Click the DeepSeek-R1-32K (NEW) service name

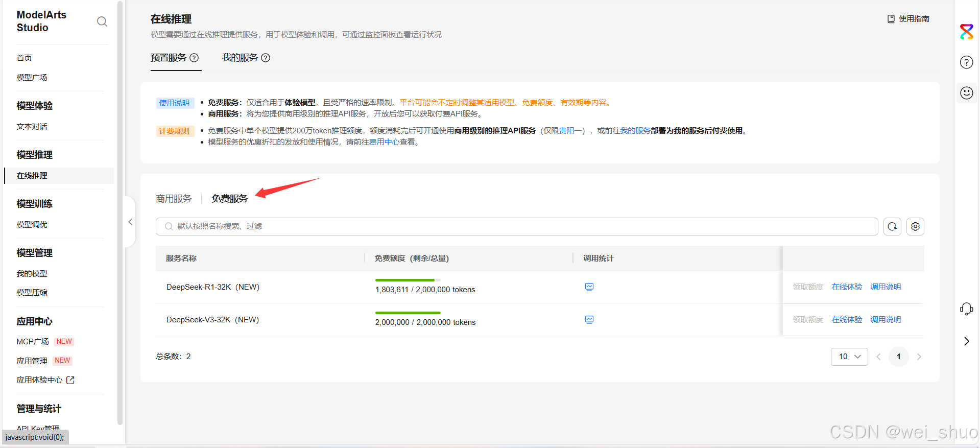pos(213,287)
